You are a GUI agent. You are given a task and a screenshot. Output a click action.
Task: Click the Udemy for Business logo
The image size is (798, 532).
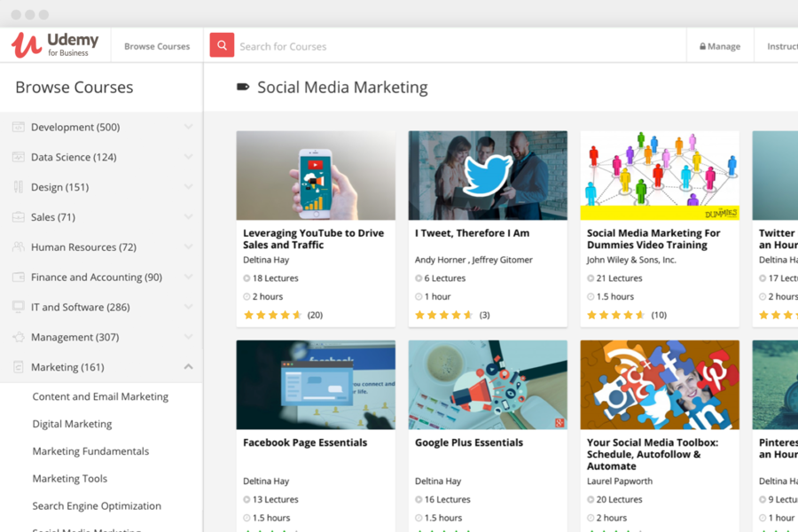tap(55, 45)
